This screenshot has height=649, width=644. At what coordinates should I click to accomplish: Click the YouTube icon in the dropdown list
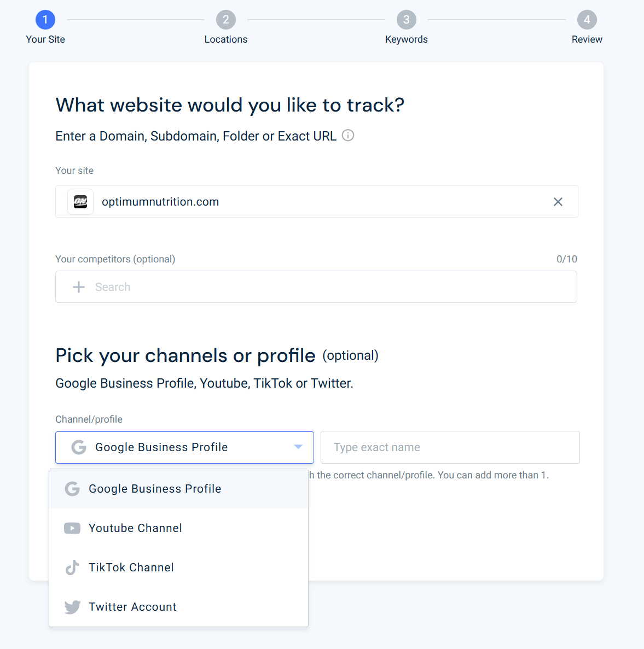tap(72, 528)
